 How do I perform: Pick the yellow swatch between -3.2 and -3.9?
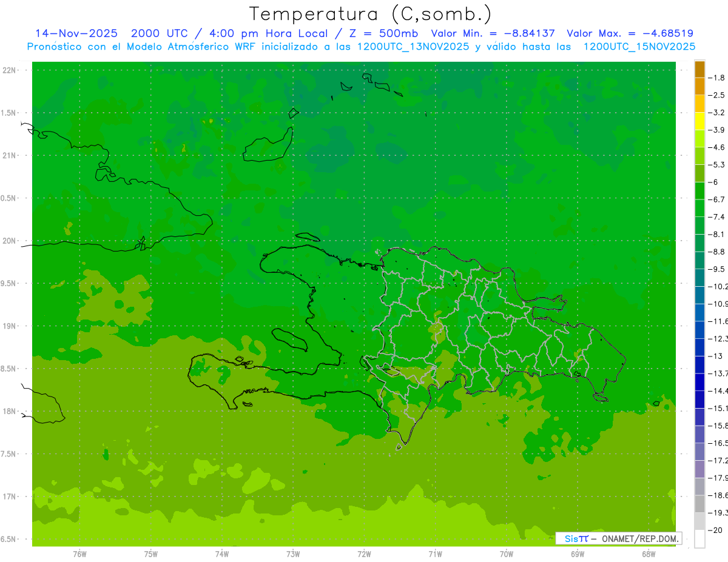(699, 121)
